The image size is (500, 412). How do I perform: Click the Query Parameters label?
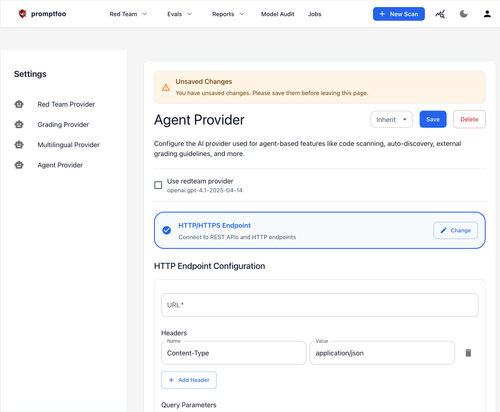(189, 405)
